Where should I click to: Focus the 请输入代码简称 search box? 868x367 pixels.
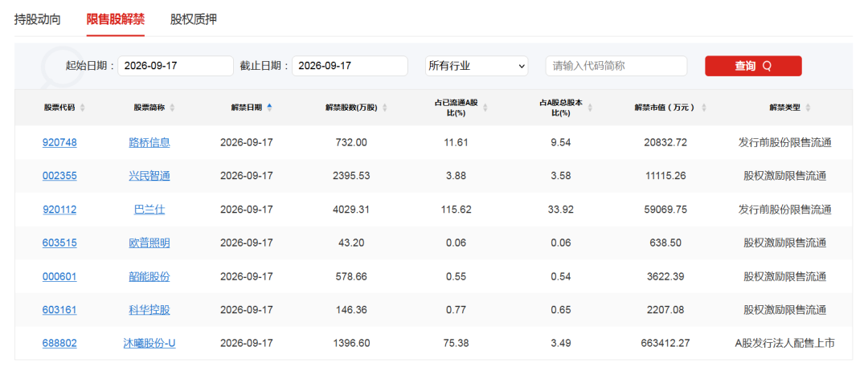pyautogui.click(x=616, y=66)
